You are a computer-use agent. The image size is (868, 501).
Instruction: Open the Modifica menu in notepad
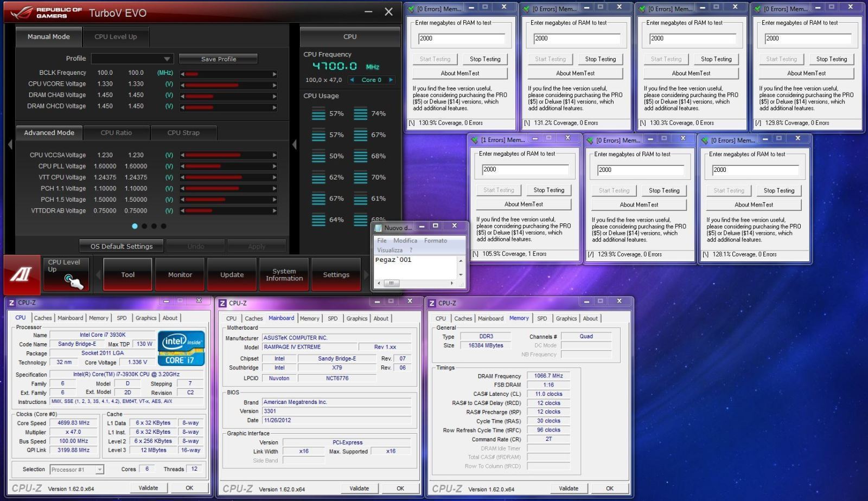[405, 241]
